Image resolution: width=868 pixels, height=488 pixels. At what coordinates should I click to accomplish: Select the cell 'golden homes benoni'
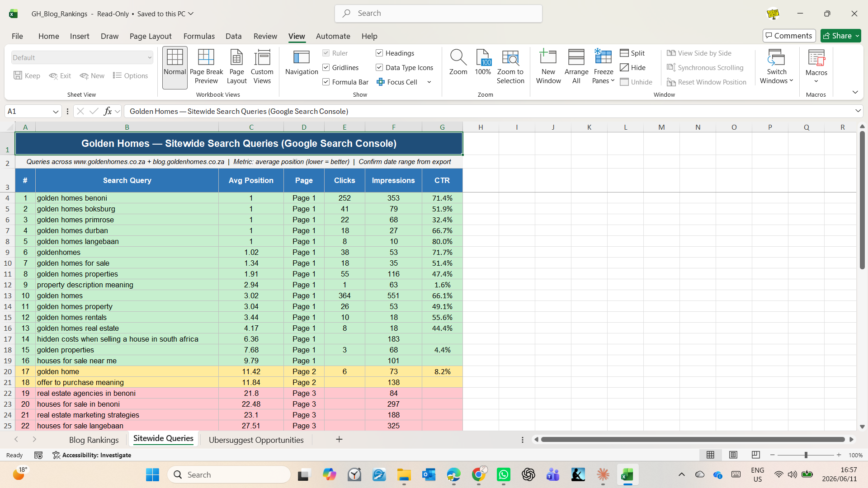pos(127,198)
